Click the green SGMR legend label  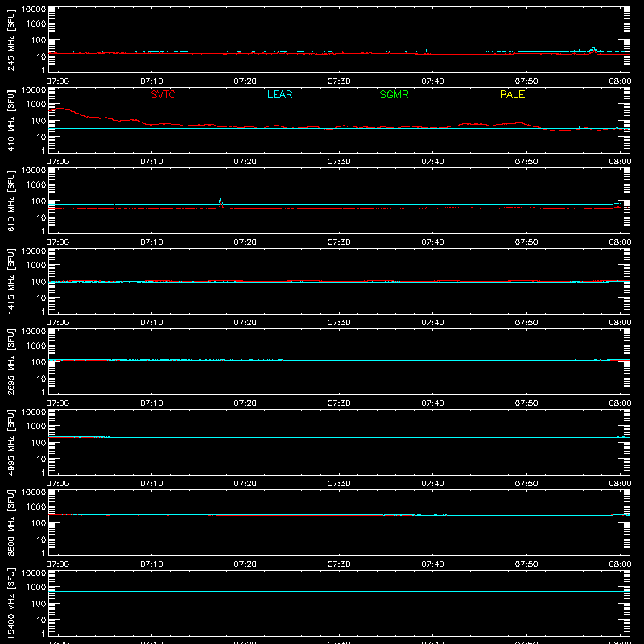[x=394, y=94]
